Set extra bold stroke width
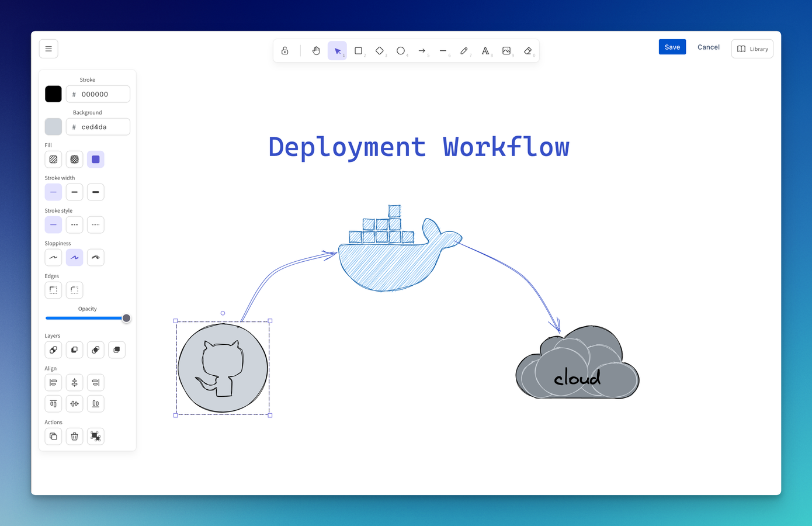The height and width of the screenshot is (526, 812). pos(96,192)
